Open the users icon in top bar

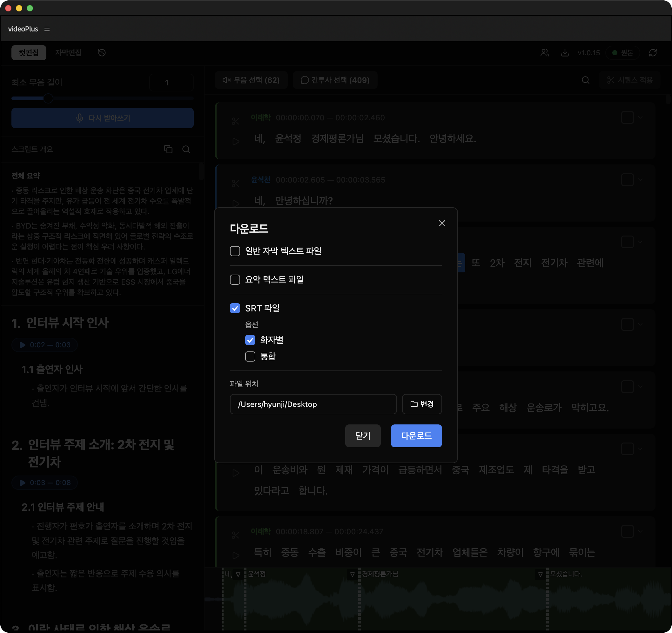(544, 53)
